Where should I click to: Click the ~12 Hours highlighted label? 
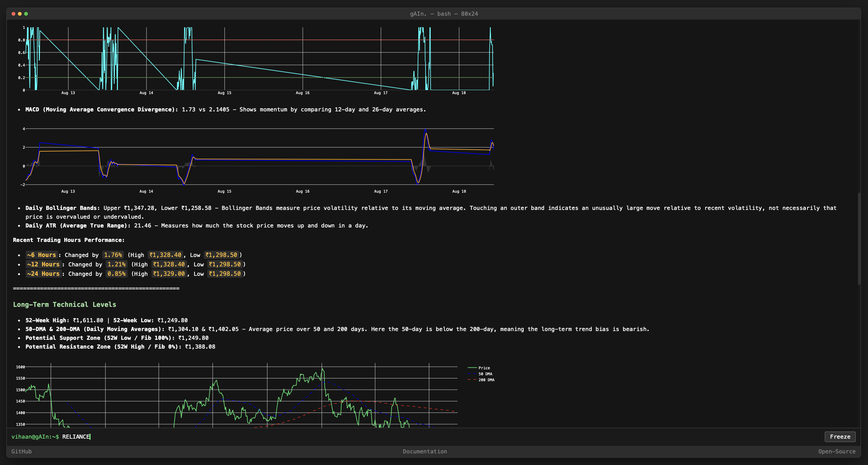[44, 265]
